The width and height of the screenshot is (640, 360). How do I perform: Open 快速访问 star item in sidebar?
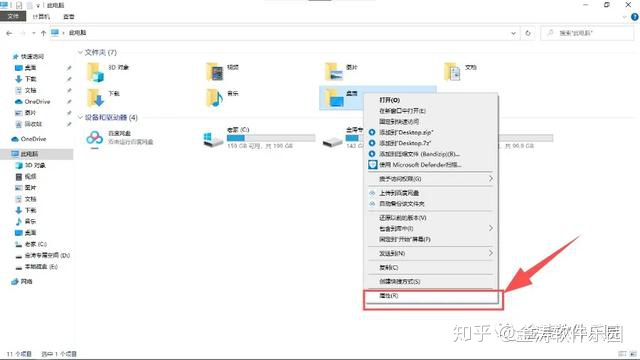pyautogui.click(x=29, y=56)
